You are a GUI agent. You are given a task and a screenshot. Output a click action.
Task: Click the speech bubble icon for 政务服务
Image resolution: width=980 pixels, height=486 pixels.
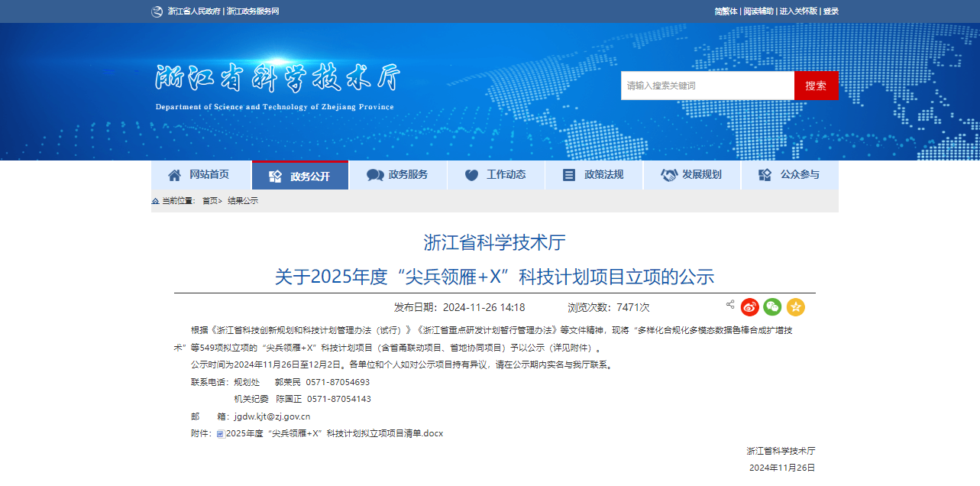375,175
